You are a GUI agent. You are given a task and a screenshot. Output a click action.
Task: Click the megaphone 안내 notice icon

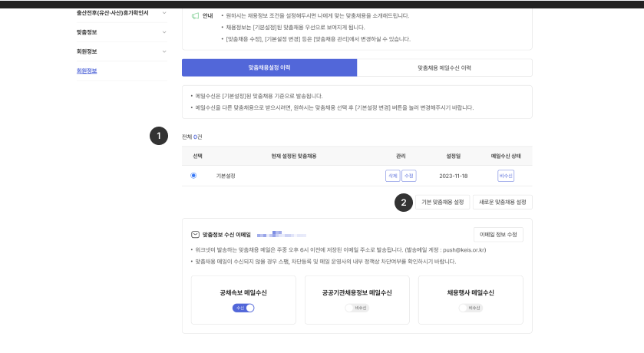[x=195, y=16]
